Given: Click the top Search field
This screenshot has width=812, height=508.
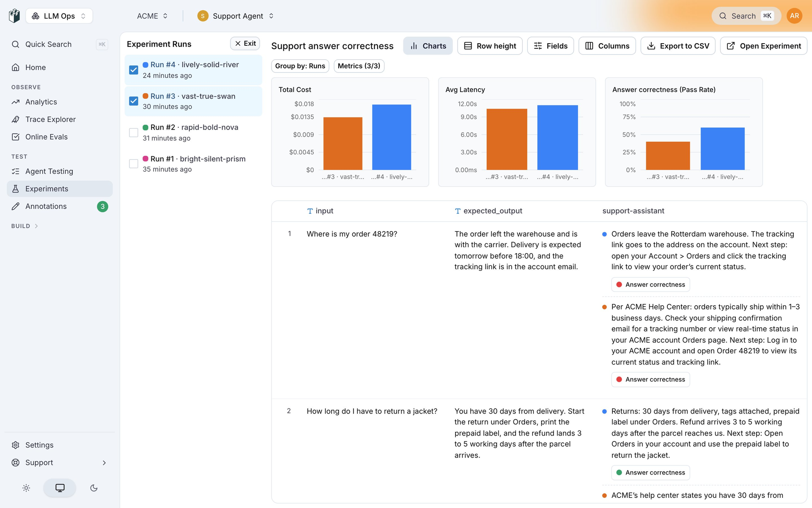Looking at the screenshot, I should [x=746, y=16].
